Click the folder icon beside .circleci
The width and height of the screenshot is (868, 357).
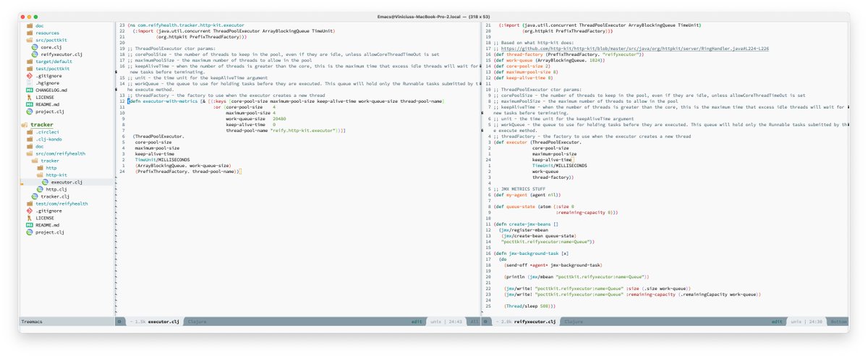(29, 133)
